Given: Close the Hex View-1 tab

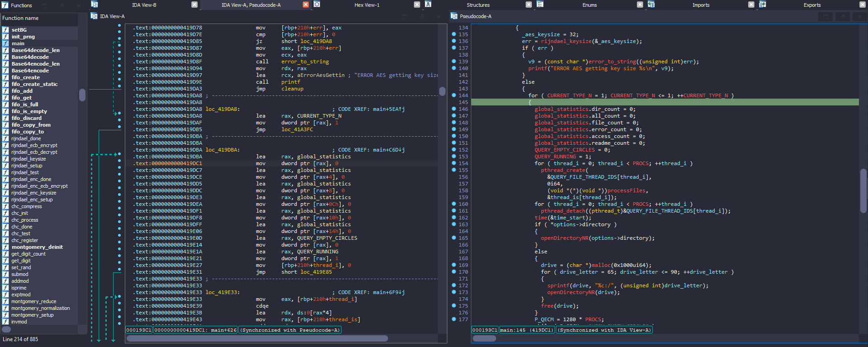Looking at the screenshot, I should [x=417, y=5].
